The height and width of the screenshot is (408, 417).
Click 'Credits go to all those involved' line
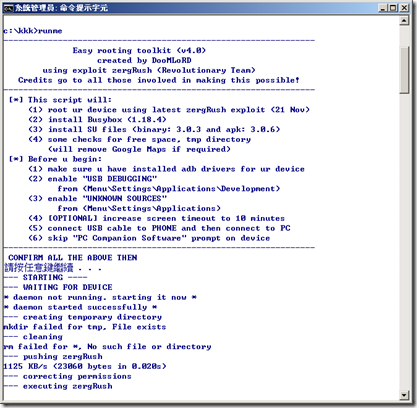[159, 80]
